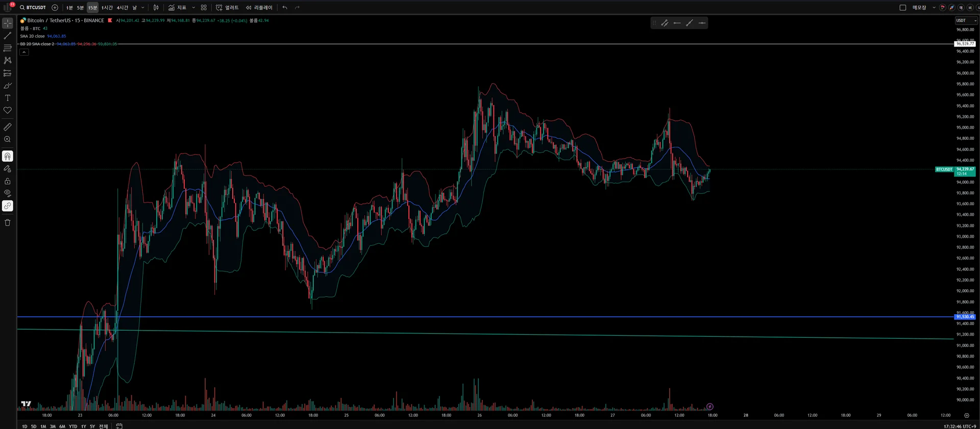Expand the 메모장 layout dropdown arrow
The image size is (980, 429).
pyautogui.click(x=934, y=8)
